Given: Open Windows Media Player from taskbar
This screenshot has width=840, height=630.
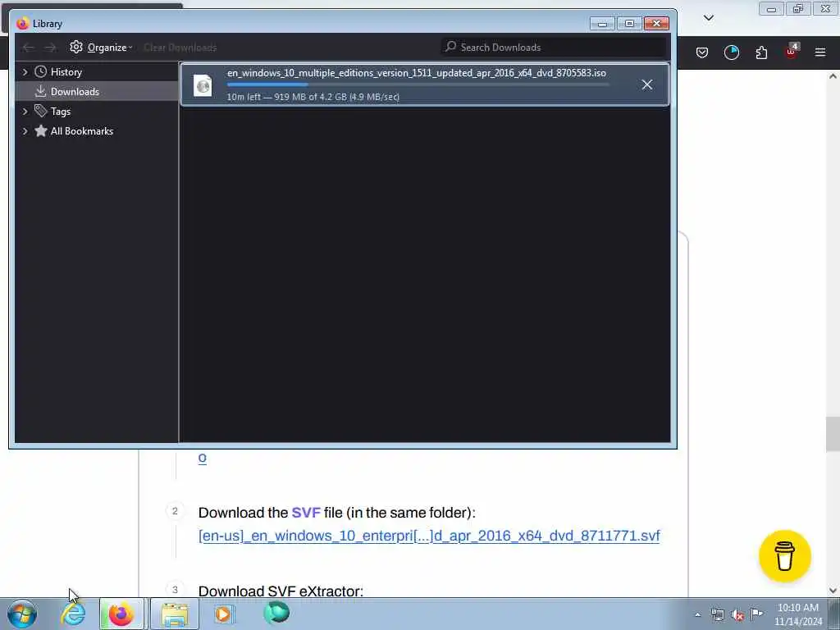Looking at the screenshot, I should click(223, 614).
